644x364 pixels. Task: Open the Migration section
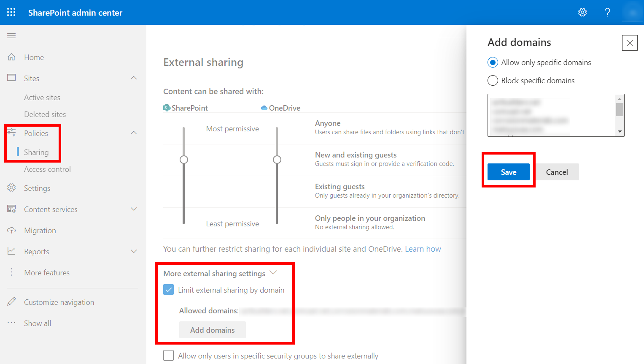[x=40, y=230]
